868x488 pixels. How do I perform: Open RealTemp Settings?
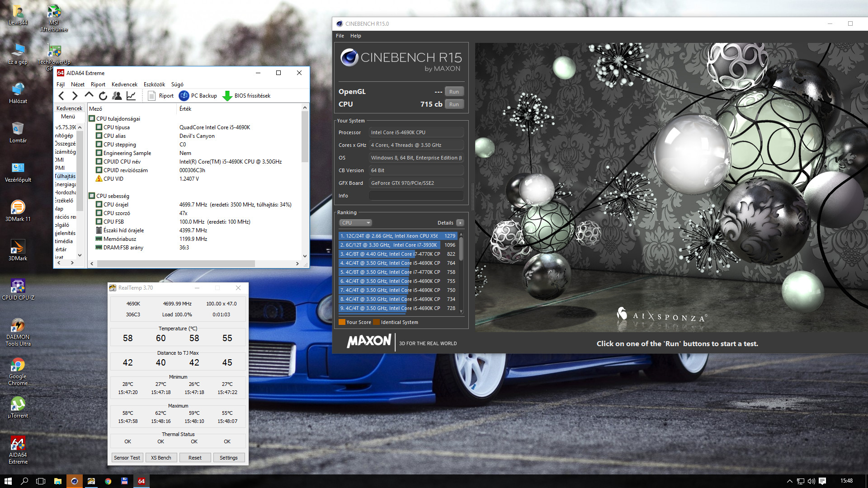[x=229, y=458]
